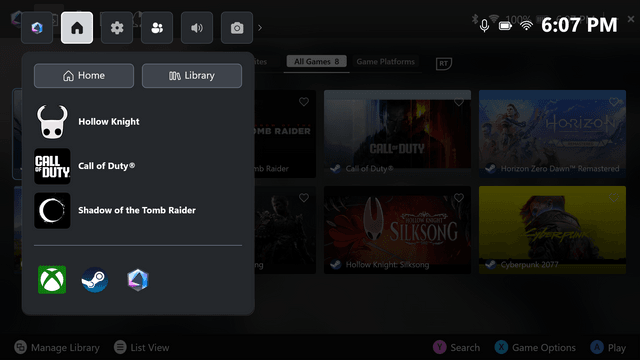Click Manage Library in the bottom bar
640x360 pixels.
click(x=57, y=347)
